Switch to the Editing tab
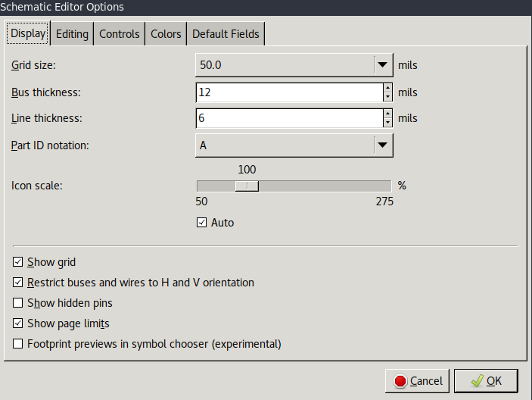The height and width of the screenshot is (400, 532). (73, 34)
